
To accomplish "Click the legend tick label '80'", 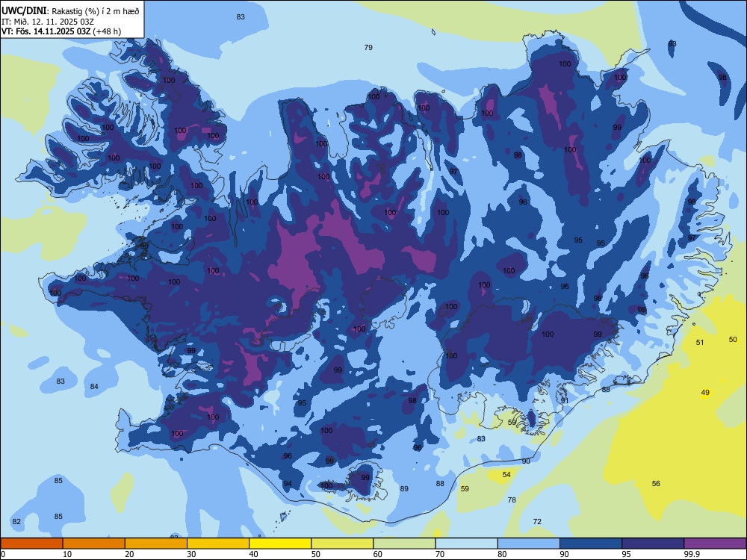I will click(x=502, y=554).
